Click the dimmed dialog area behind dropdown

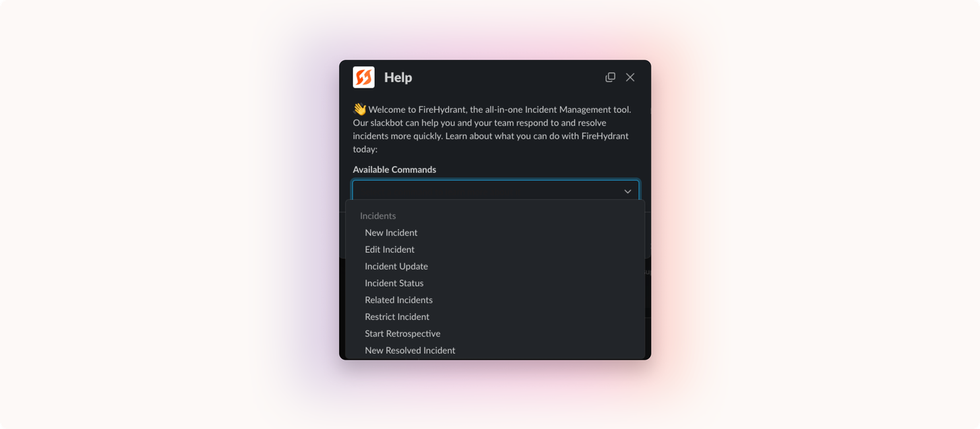(x=648, y=290)
